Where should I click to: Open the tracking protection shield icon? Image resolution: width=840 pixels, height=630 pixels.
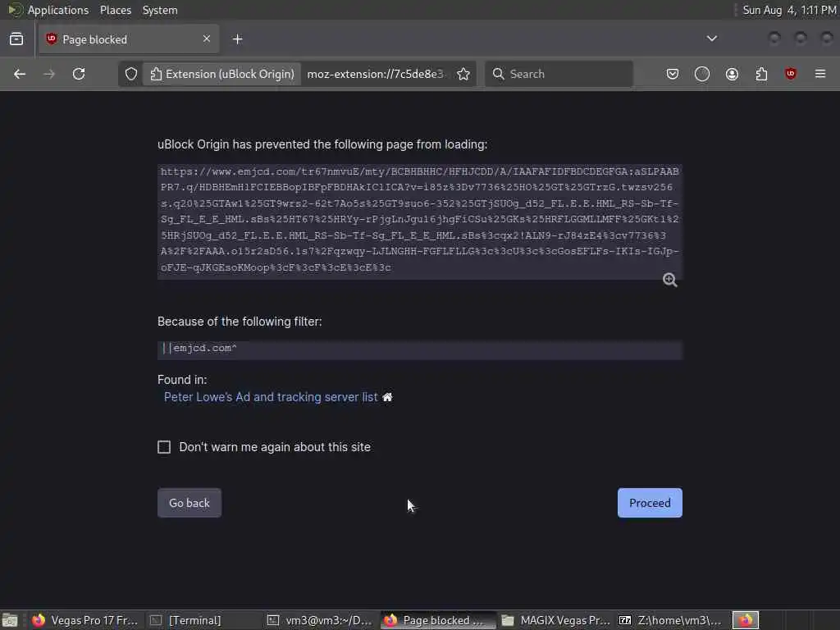pyautogui.click(x=131, y=74)
